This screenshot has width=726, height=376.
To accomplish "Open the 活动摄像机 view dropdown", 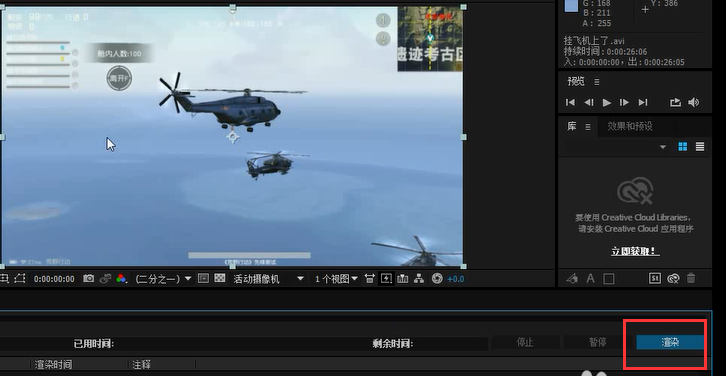I will pos(269,279).
